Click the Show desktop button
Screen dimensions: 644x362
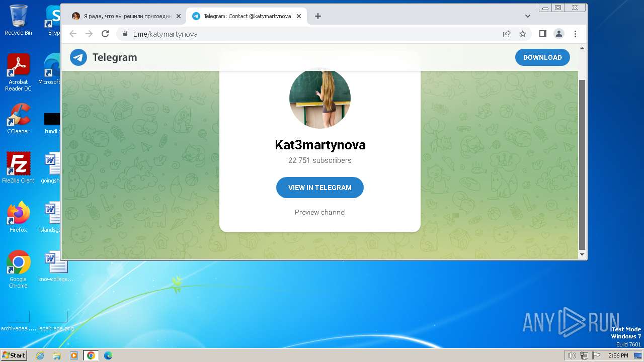(638, 355)
